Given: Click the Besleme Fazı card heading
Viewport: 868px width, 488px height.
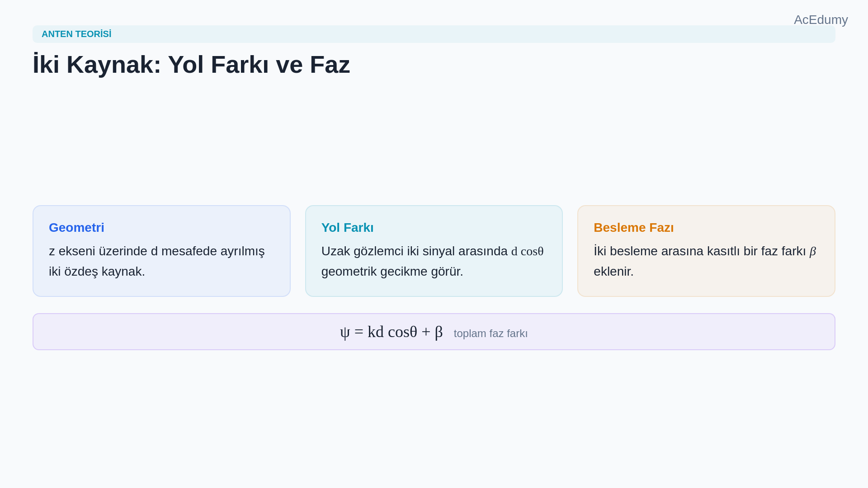Looking at the screenshot, I should pyautogui.click(x=633, y=228).
